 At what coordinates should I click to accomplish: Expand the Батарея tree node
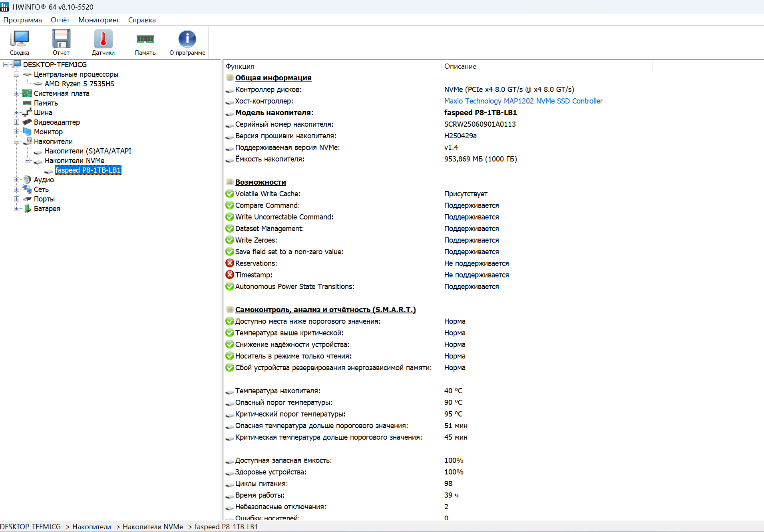coord(16,208)
